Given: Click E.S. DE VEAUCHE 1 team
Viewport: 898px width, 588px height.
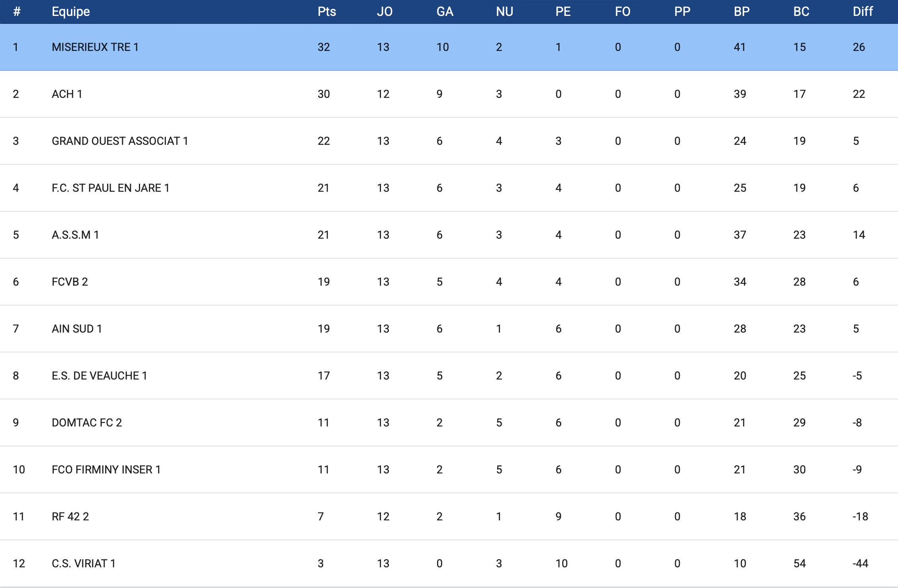Looking at the screenshot, I should (x=99, y=376).
